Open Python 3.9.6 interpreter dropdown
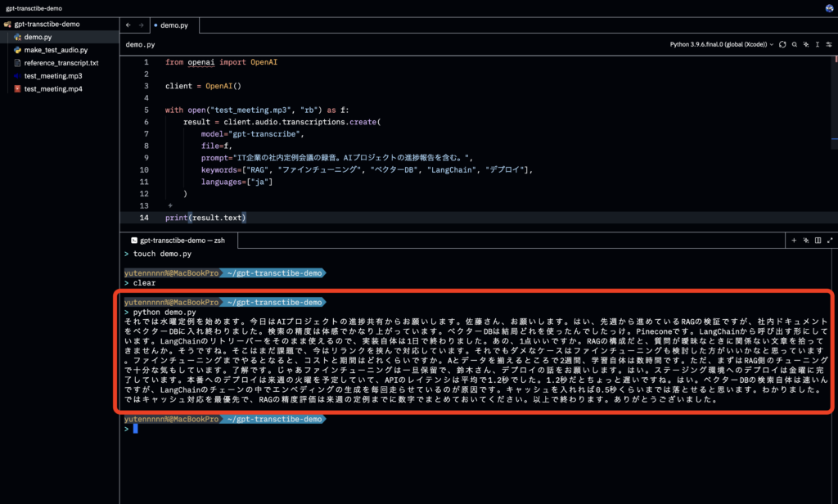Image resolution: width=838 pixels, height=504 pixels. click(x=722, y=44)
